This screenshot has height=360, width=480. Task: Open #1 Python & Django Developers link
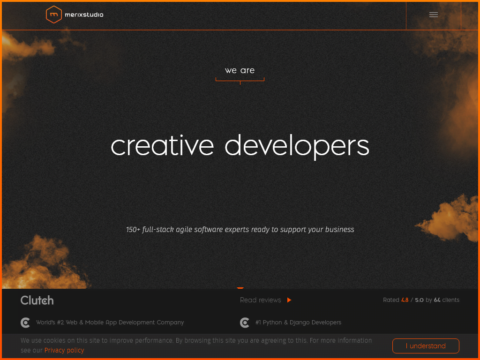298,322
